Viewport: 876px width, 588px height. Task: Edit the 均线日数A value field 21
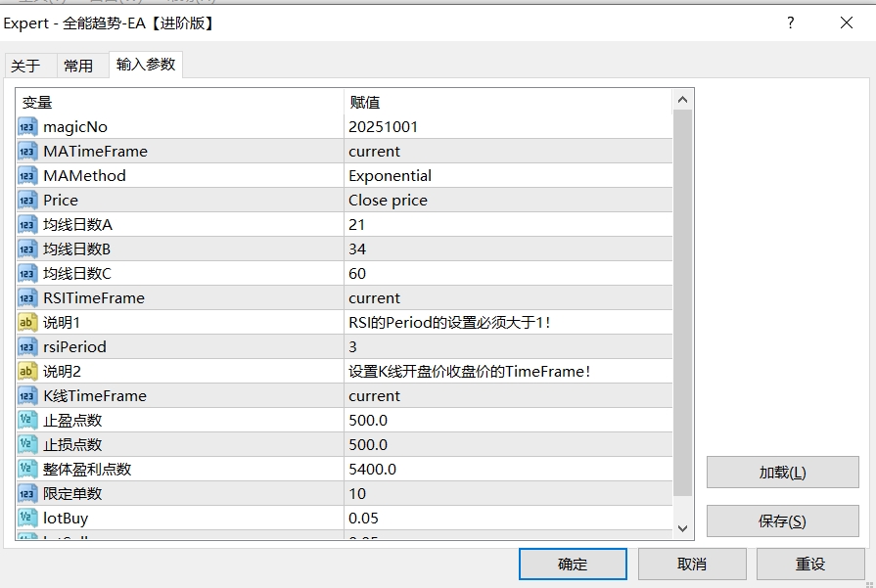click(x=509, y=225)
